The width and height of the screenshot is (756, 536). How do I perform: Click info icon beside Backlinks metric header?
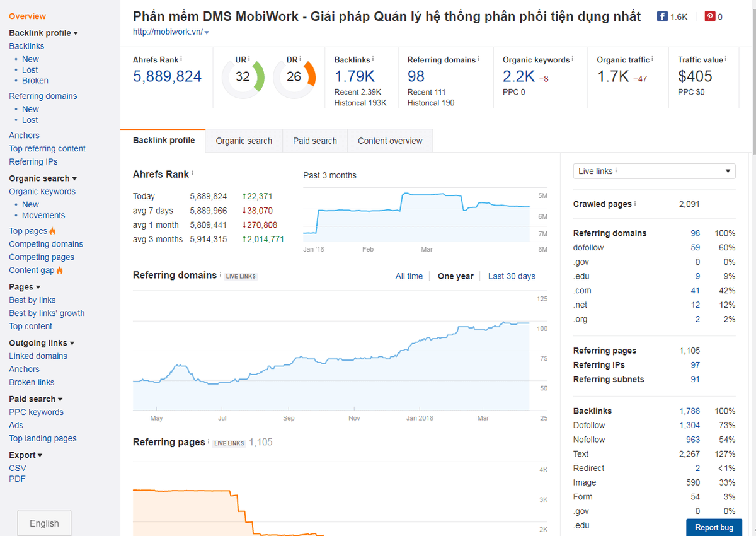click(373, 59)
